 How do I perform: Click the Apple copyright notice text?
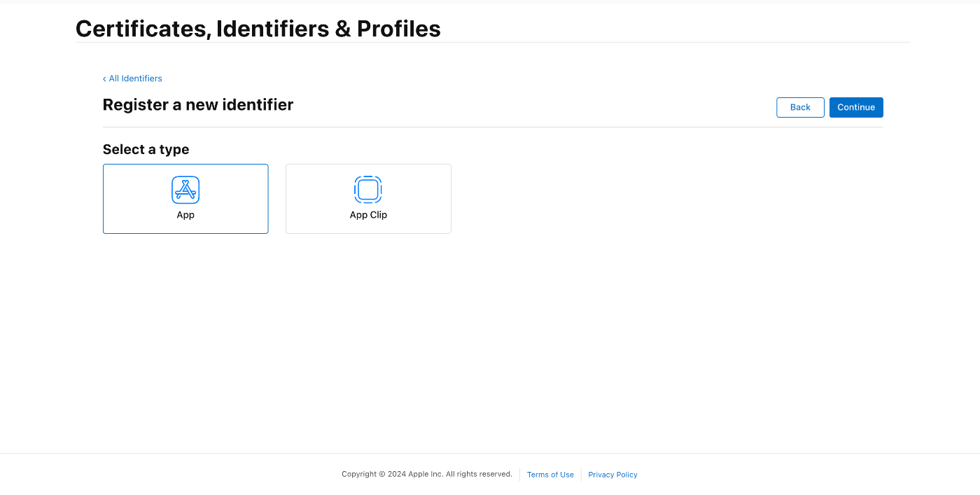pyautogui.click(x=427, y=474)
